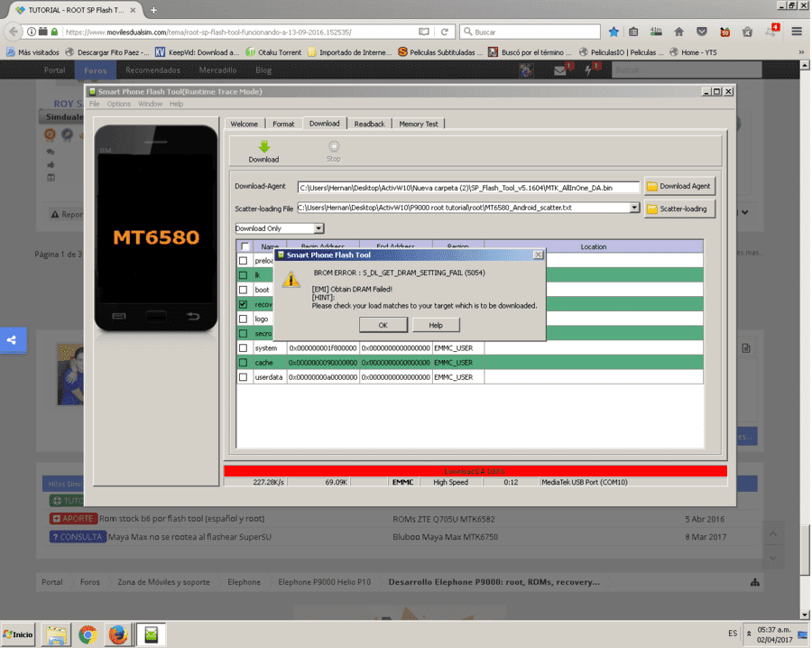Click the sitemap icon in breadcrumb bar

[x=755, y=582]
